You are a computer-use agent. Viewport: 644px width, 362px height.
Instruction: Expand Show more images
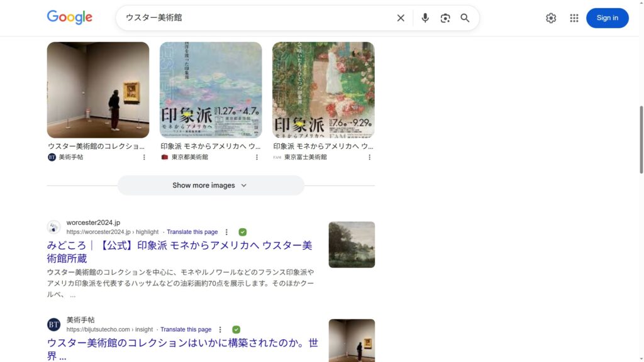click(210, 185)
